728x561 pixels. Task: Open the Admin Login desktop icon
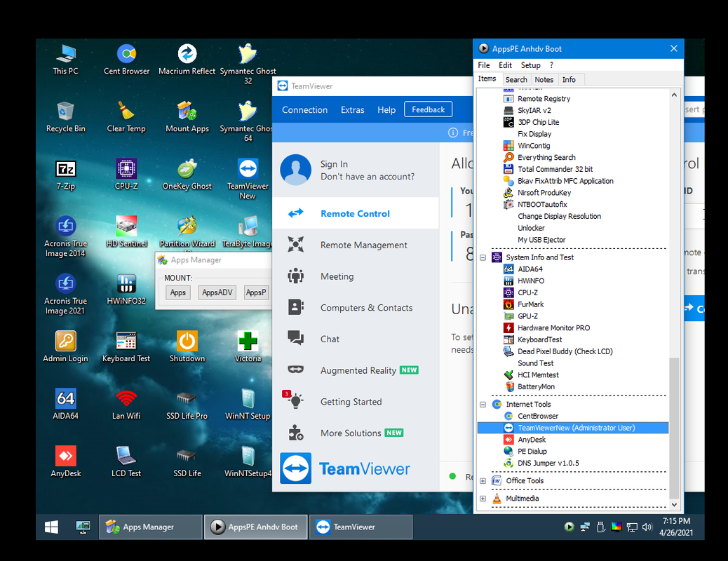[65, 347]
